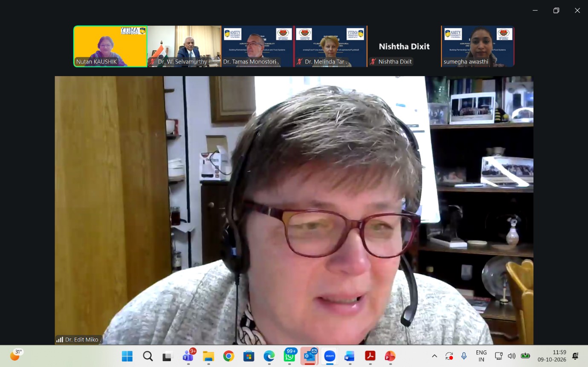The image size is (588, 367).
Task: Open Task View from the taskbar
Action: (168, 356)
